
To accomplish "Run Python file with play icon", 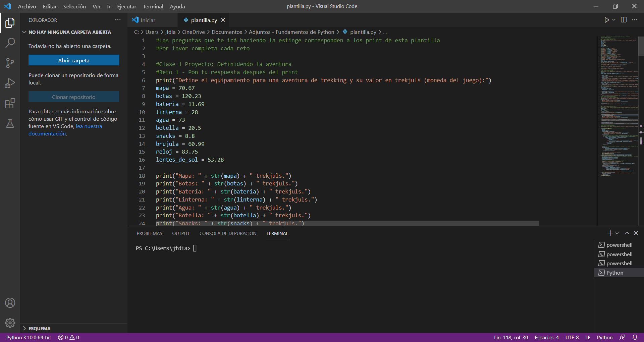I will [606, 20].
